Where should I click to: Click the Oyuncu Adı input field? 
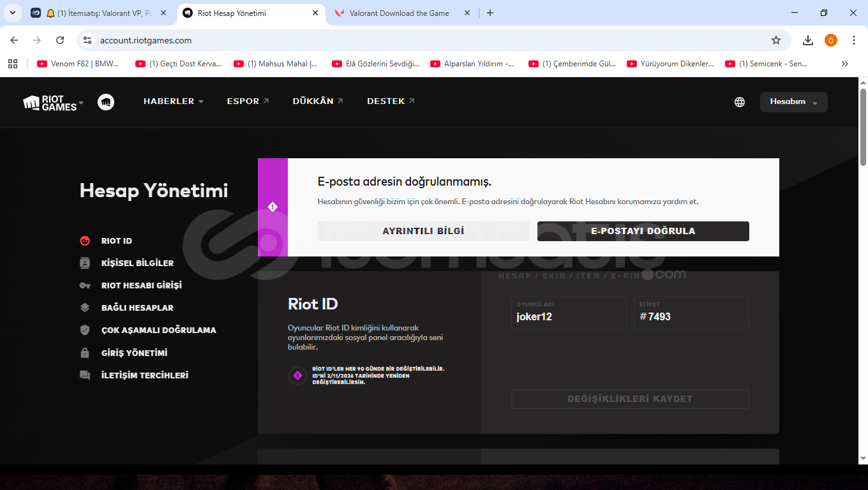point(568,316)
